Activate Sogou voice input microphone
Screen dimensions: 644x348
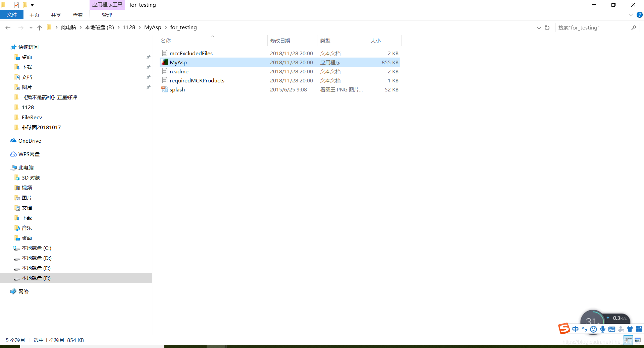click(603, 329)
